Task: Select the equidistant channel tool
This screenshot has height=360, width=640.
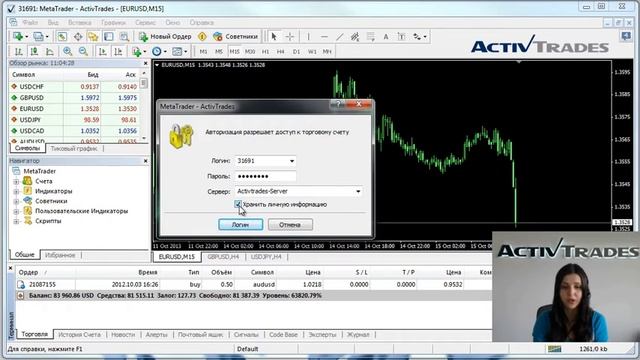Action: click(x=355, y=37)
